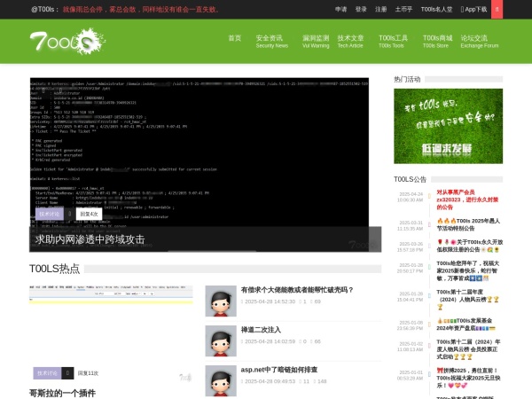
Task: Open the avatar beside 有偿求个大佬能教或者能帮忙破壳吗
Action: pyautogui.click(x=221, y=301)
